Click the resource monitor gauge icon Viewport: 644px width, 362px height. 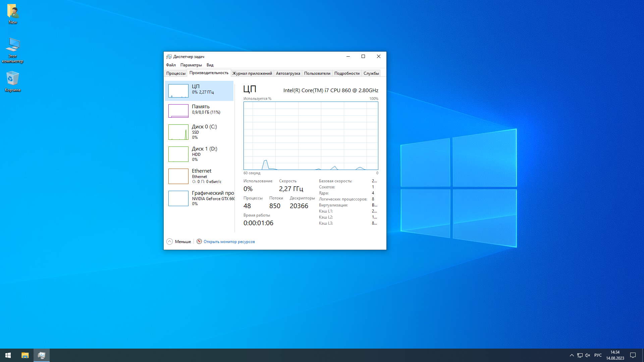pyautogui.click(x=199, y=242)
